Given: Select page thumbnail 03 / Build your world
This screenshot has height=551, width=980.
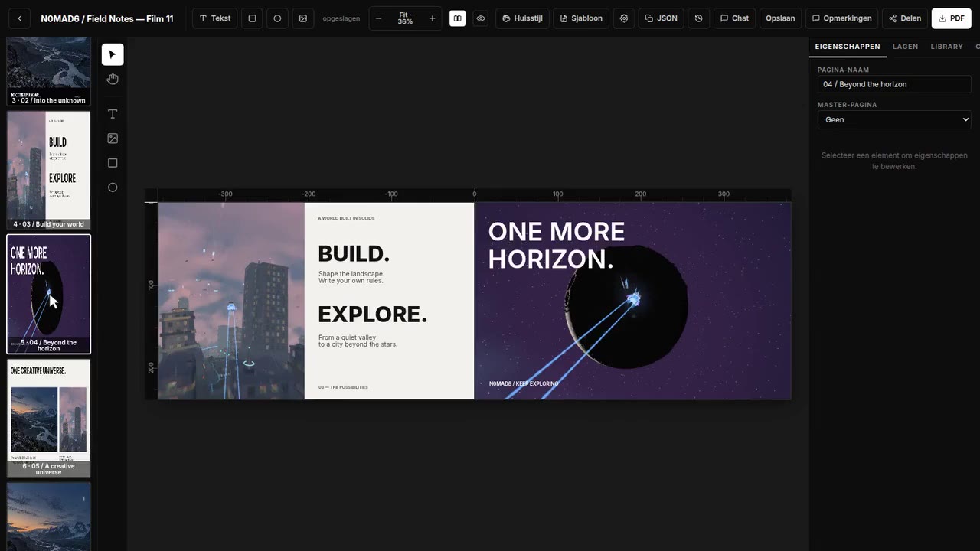Looking at the screenshot, I should click(48, 170).
